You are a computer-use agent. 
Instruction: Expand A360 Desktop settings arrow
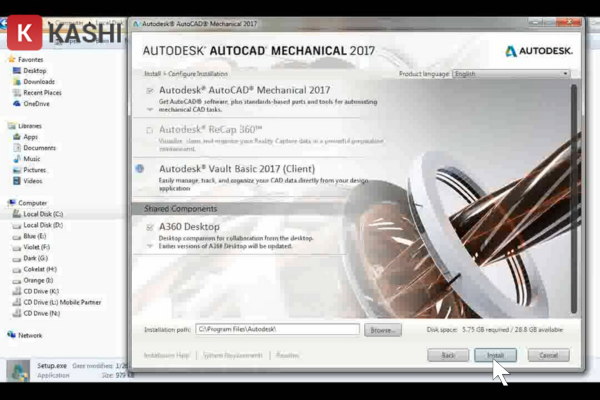click(150, 244)
